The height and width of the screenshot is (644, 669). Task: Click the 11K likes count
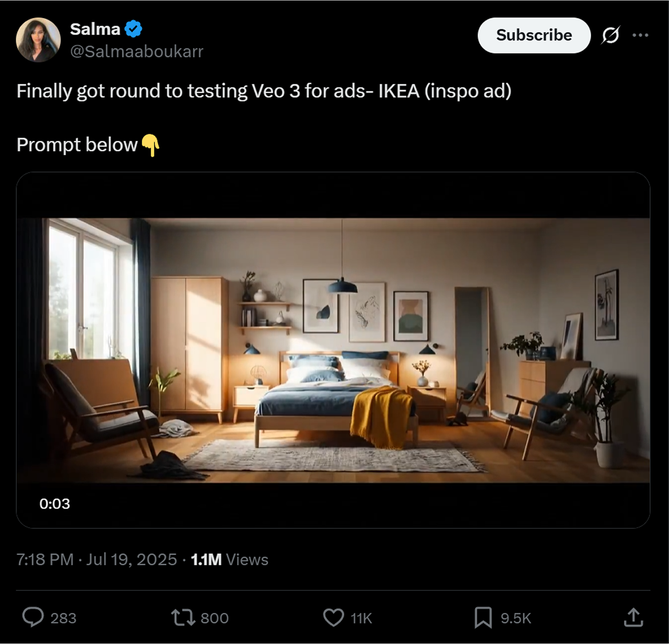(x=361, y=618)
